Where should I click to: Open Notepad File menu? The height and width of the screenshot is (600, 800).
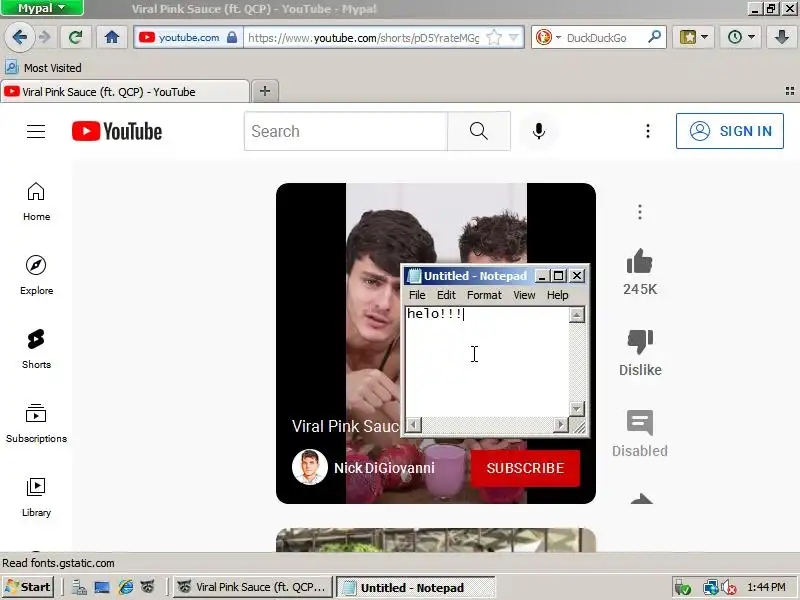417,295
